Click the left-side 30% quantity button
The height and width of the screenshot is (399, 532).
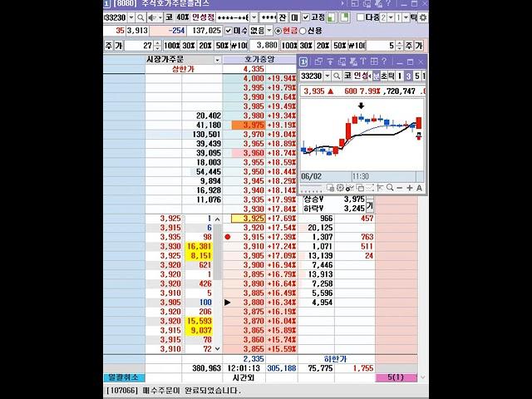point(189,46)
